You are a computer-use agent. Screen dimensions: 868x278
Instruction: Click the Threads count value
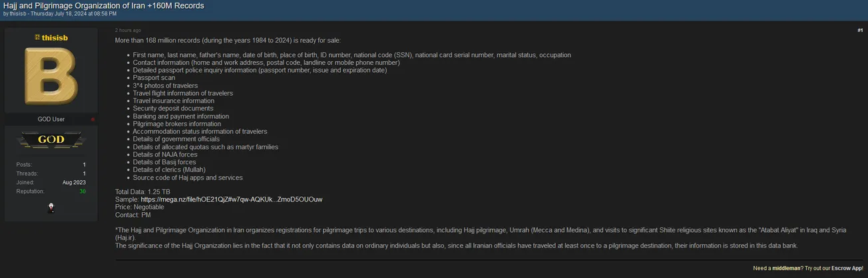click(84, 174)
